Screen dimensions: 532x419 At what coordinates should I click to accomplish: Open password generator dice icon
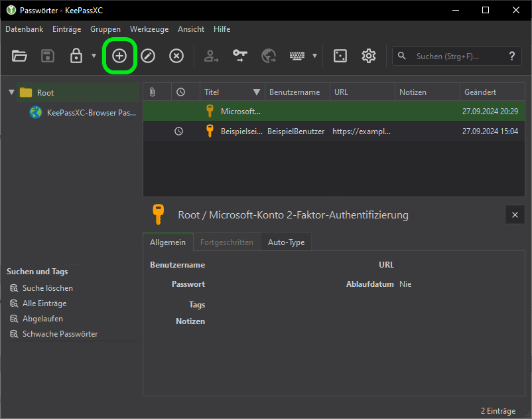tap(340, 56)
